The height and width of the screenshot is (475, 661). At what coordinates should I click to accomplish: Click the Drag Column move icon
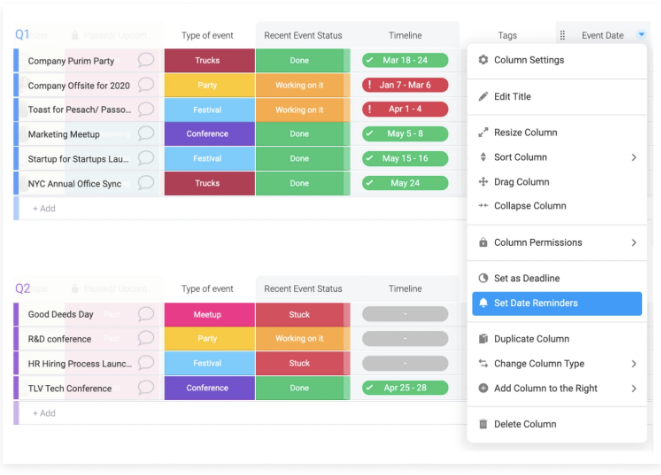[x=484, y=182]
